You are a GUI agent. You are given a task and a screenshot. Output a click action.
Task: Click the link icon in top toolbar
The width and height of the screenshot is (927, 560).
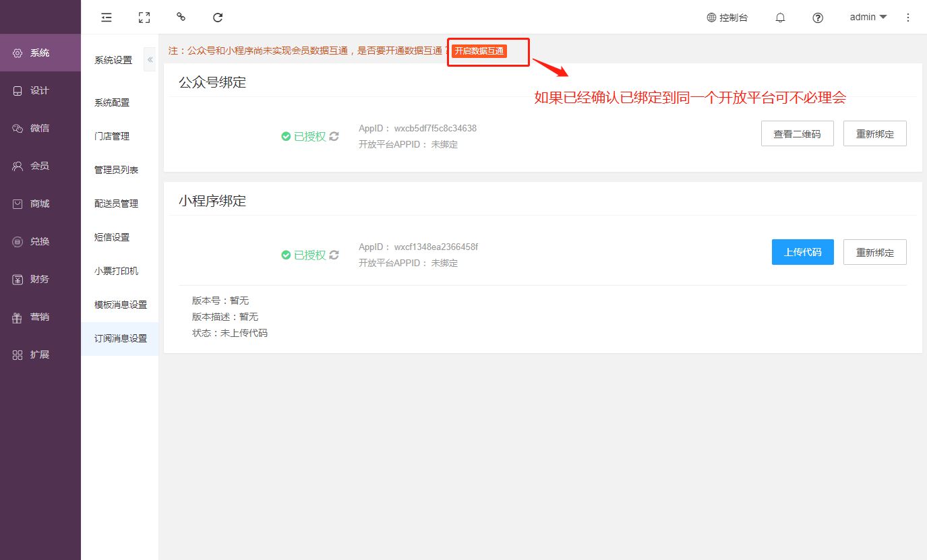click(181, 18)
